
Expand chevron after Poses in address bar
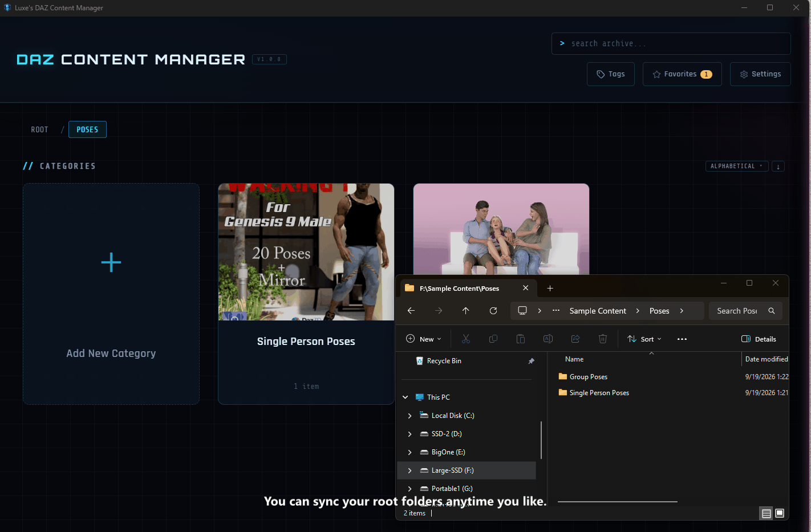click(682, 311)
